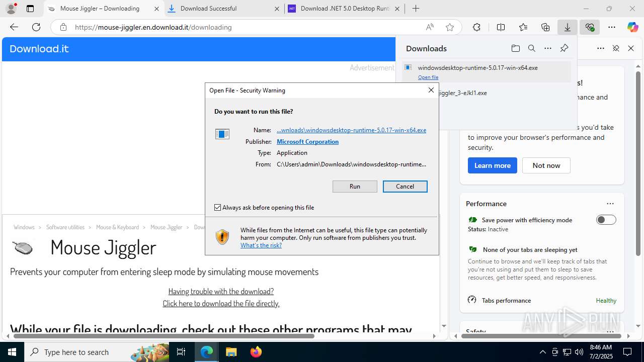Open What's the risk? link
Viewport: 644px width, 362px height.
pos(261,245)
